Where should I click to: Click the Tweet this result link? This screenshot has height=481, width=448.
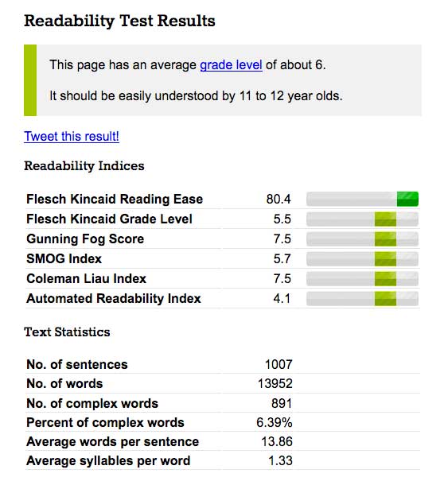(x=72, y=136)
